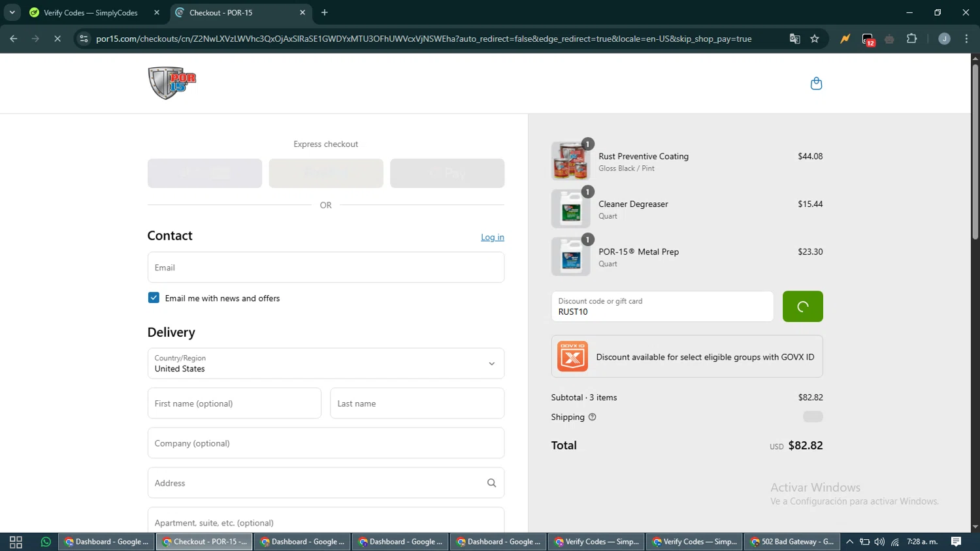Open a new browser tab

pyautogui.click(x=325, y=12)
